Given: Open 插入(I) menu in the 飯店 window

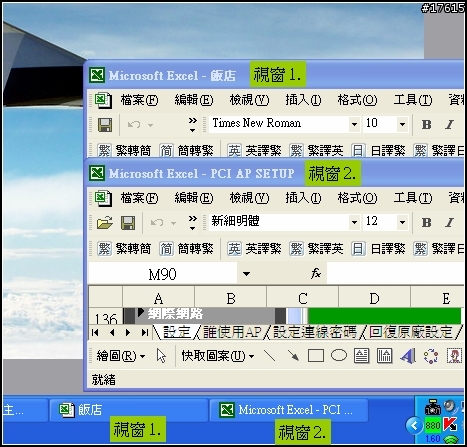Looking at the screenshot, I should 303,100.
